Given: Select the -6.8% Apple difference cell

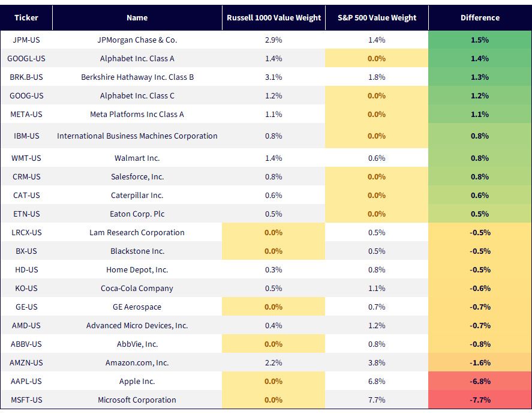Looking at the screenshot, I should click(x=480, y=381).
